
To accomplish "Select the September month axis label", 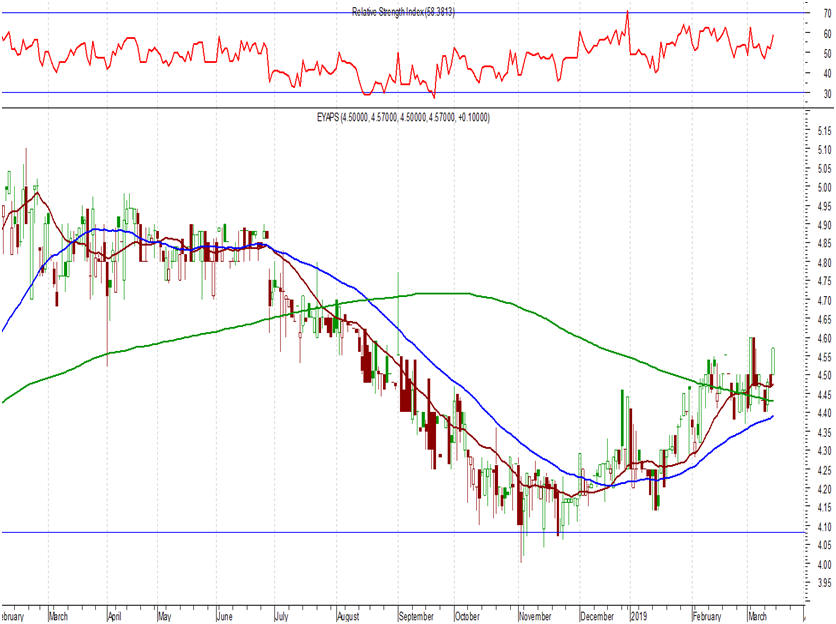I will tap(416, 616).
